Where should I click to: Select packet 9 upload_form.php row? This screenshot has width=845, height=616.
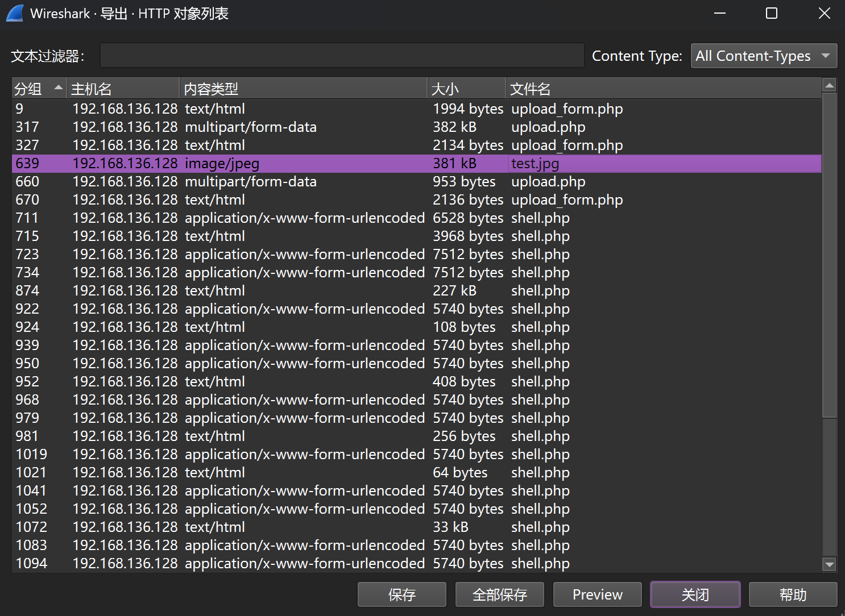(417, 109)
